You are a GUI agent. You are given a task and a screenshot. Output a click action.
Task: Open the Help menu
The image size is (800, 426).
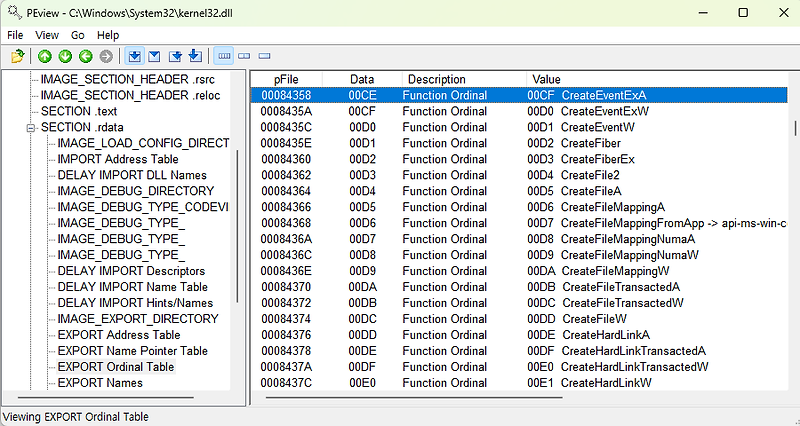[108, 35]
